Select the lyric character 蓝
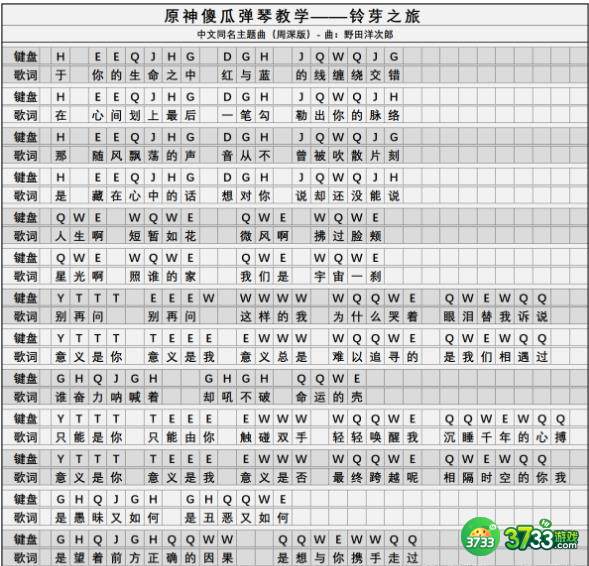Viewport: 589px width, 566px height. point(264,75)
